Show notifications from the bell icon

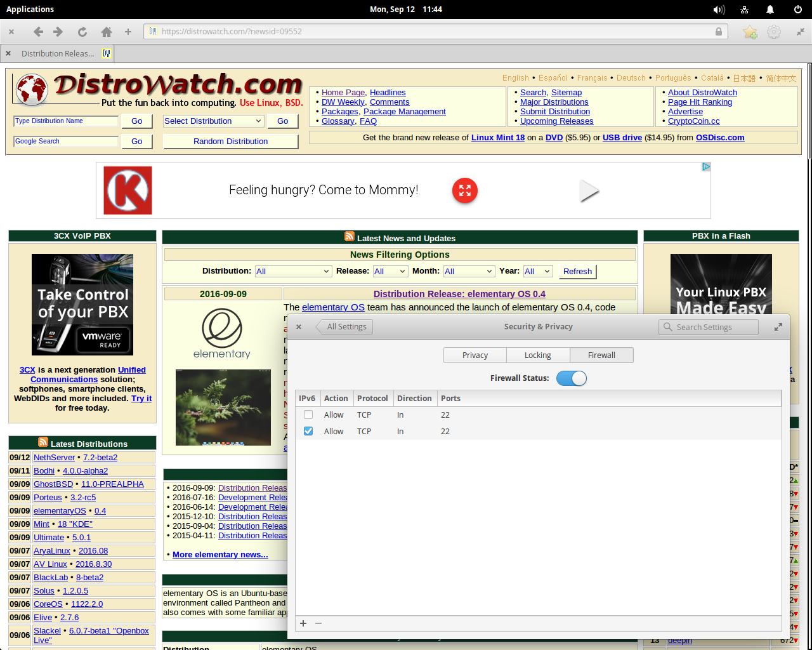770,10
